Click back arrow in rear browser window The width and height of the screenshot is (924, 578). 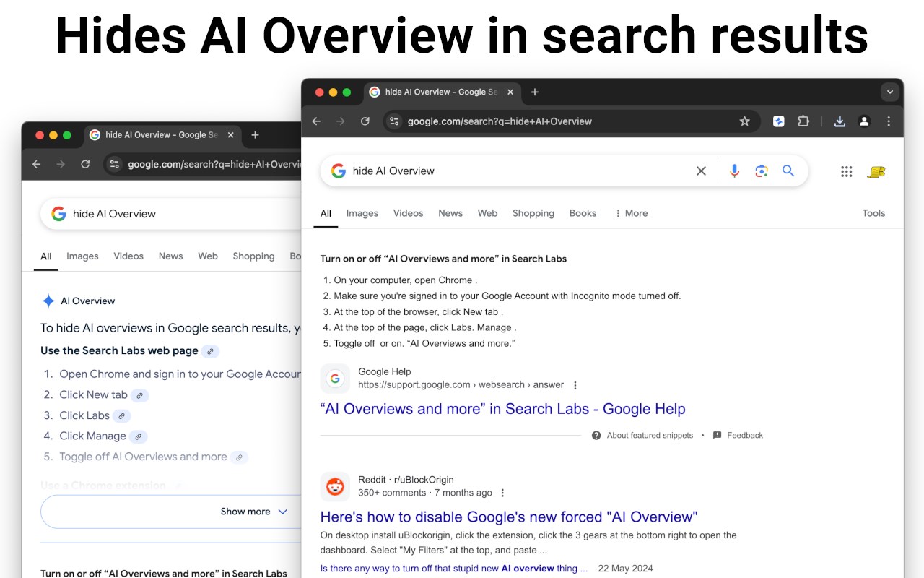pos(37,164)
